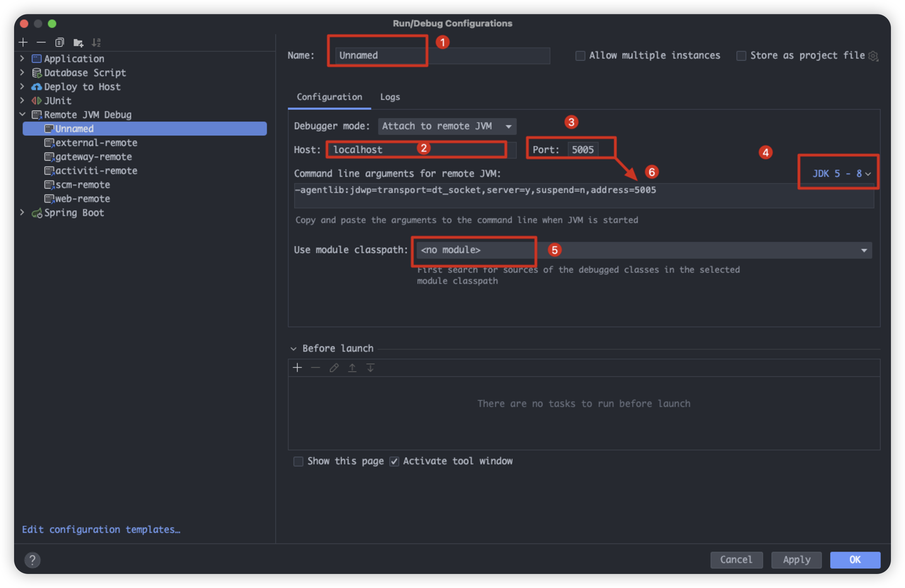Click the copy configuration icon
Screen dimensions: 905x588
59,42
